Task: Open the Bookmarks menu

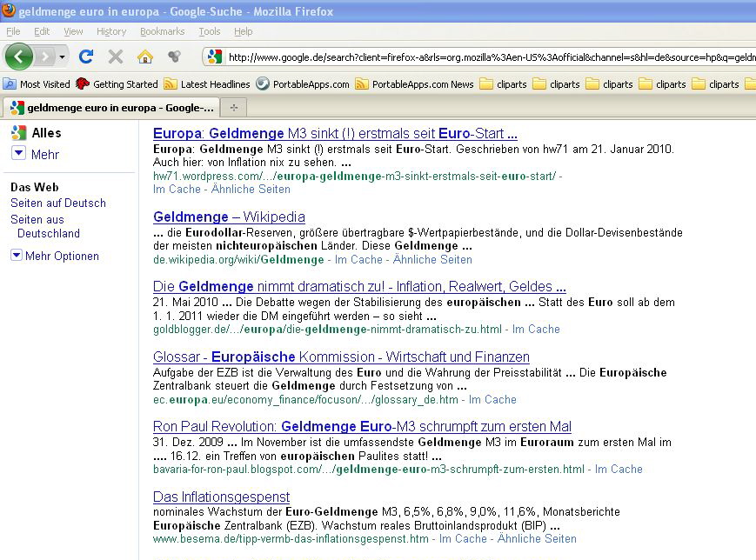Action: pyautogui.click(x=162, y=31)
